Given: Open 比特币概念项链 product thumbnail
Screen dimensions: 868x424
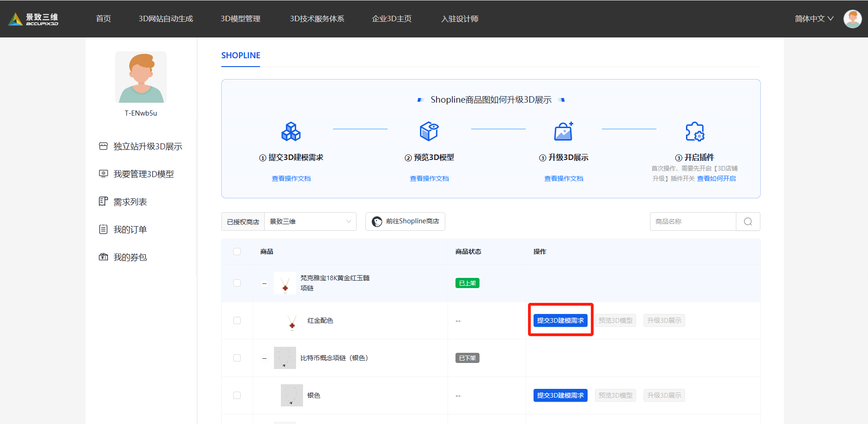Looking at the screenshot, I should coord(285,358).
